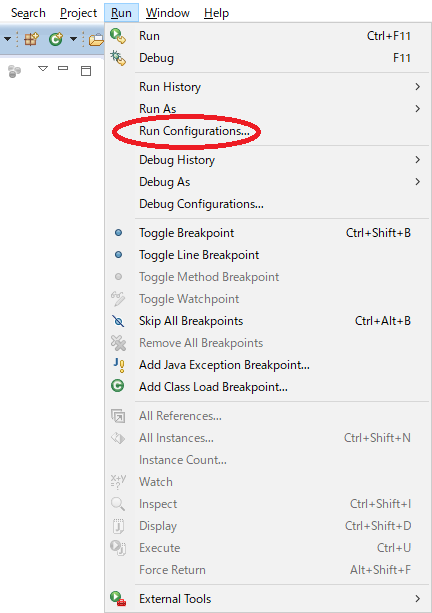Viewport: 432px width, 613px height.
Task: Maximize the side view panel
Action: coord(86,71)
